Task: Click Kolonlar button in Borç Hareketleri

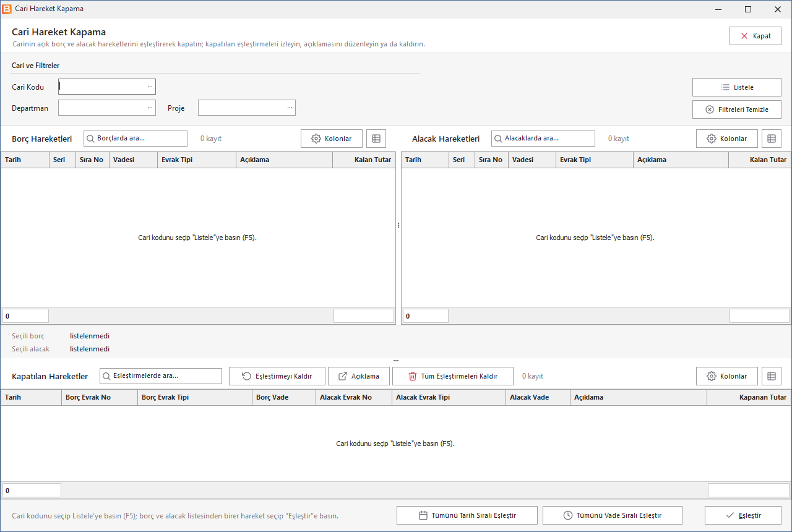Action: point(332,139)
